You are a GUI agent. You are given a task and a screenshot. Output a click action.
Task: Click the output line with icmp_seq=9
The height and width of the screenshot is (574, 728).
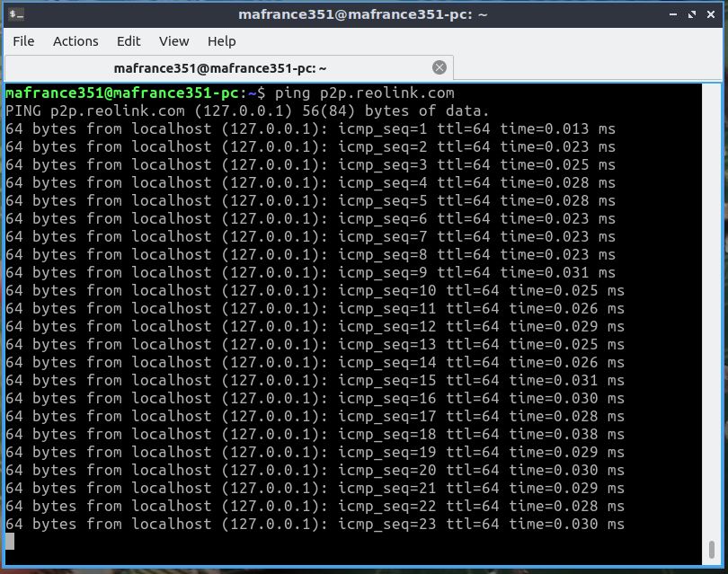310,273
